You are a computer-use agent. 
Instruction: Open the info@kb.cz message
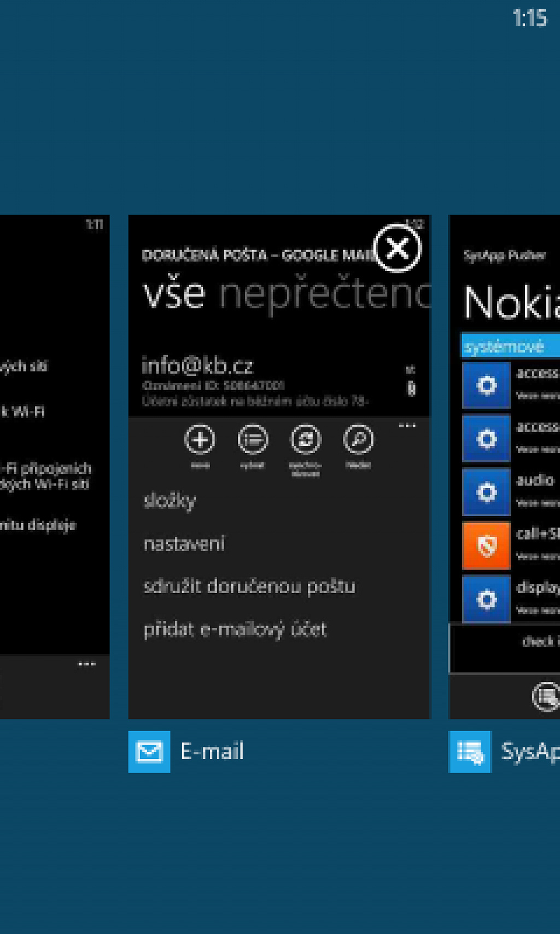(x=279, y=381)
